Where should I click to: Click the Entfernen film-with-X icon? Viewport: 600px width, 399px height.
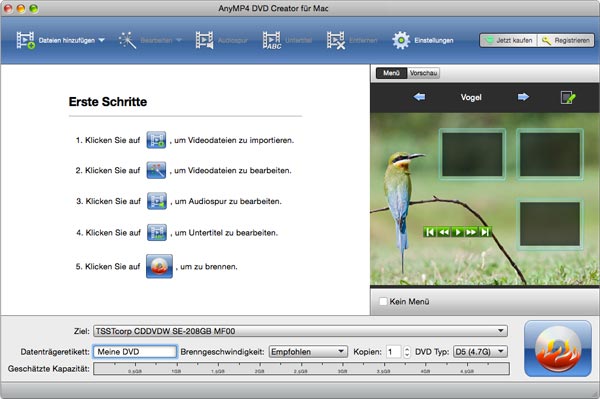coord(336,40)
